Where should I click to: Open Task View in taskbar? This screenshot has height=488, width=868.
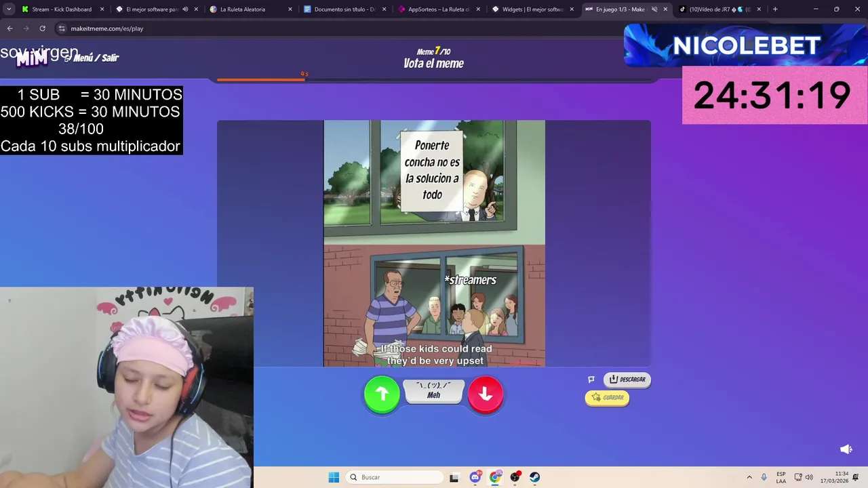coord(454,477)
